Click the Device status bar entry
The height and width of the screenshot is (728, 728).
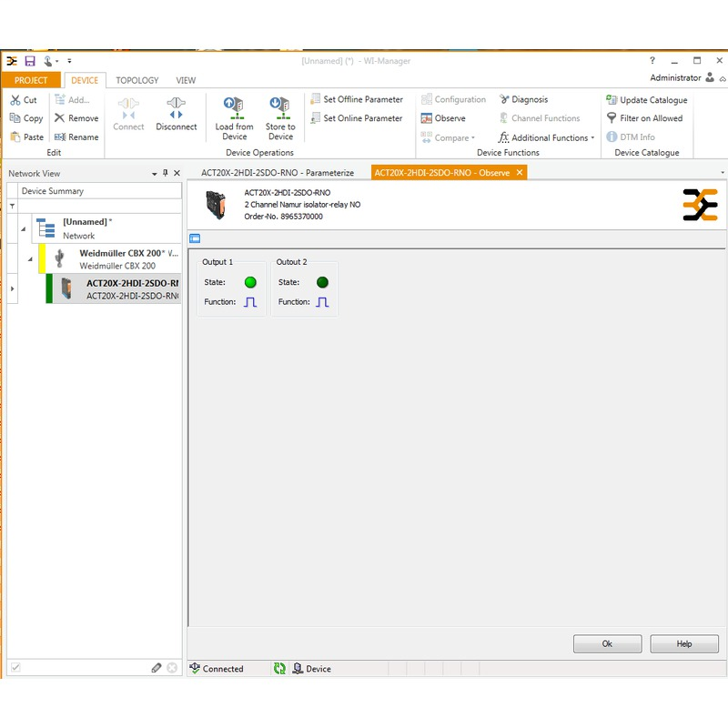click(311, 669)
